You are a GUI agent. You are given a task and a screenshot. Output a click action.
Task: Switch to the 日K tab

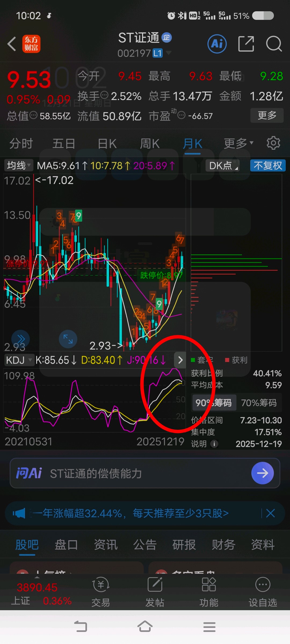coord(107,144)
